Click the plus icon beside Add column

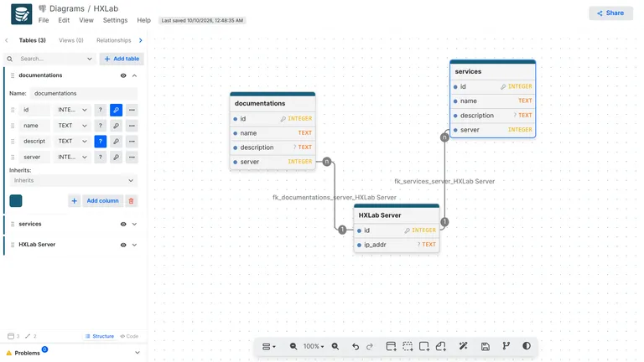pos(75,201)
